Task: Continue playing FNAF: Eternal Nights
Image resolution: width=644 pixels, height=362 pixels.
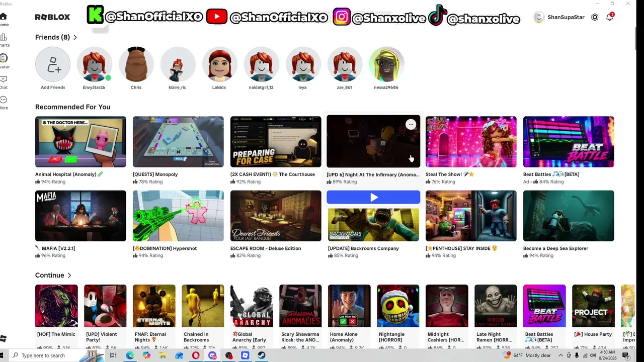Action: pos(154,306)
